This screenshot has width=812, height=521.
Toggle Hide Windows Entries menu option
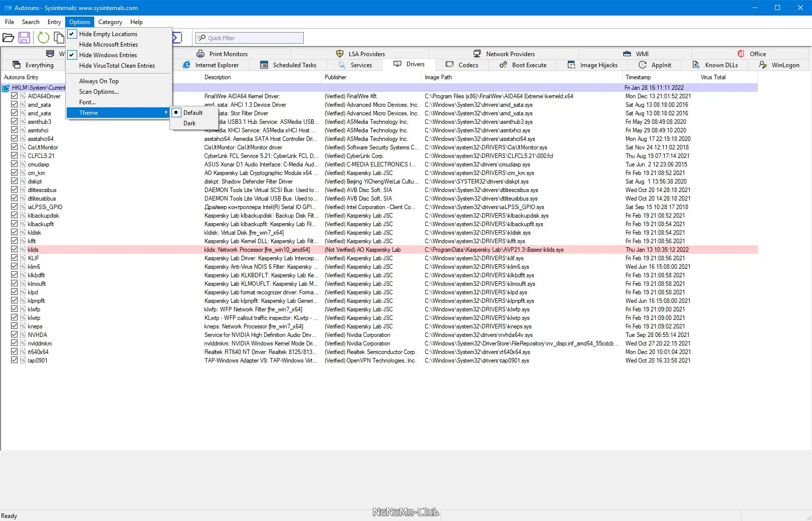click(x=119, y=55)
